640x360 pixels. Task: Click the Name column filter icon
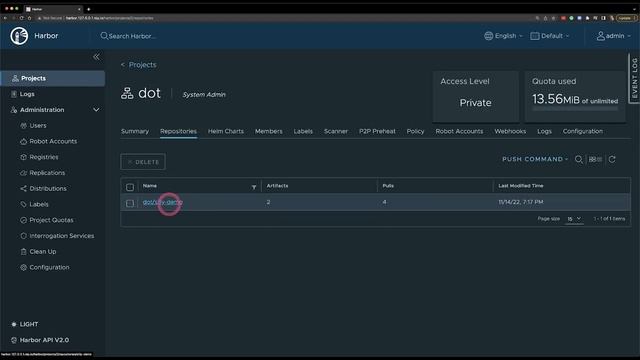pos(254,187)
